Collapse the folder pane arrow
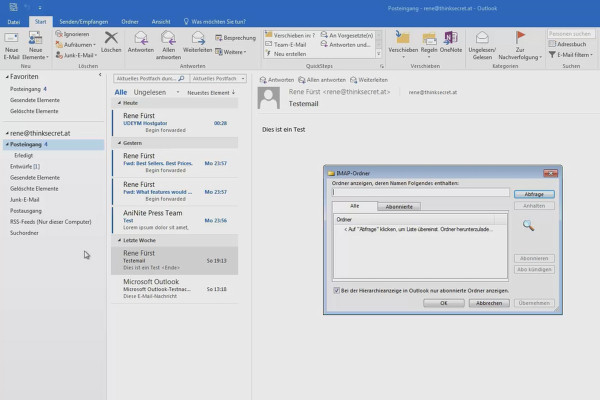600x400 pixels. click(100, 75)
